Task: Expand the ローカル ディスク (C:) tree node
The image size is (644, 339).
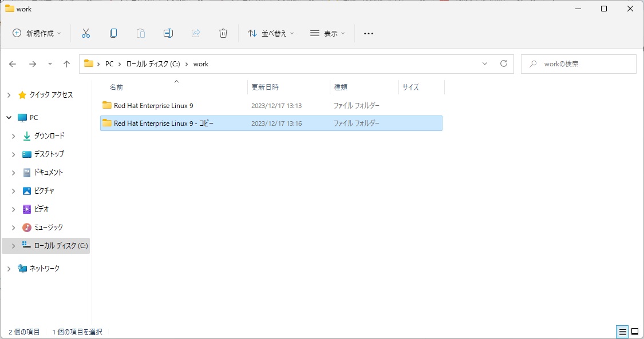Action: [x=14, y=246]
